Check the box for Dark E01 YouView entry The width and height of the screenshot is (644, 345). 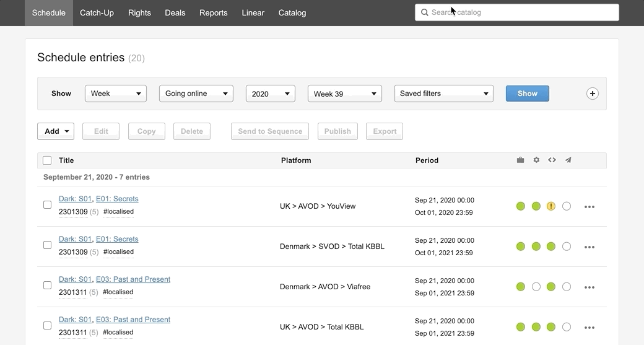click(x=47, y=204)
